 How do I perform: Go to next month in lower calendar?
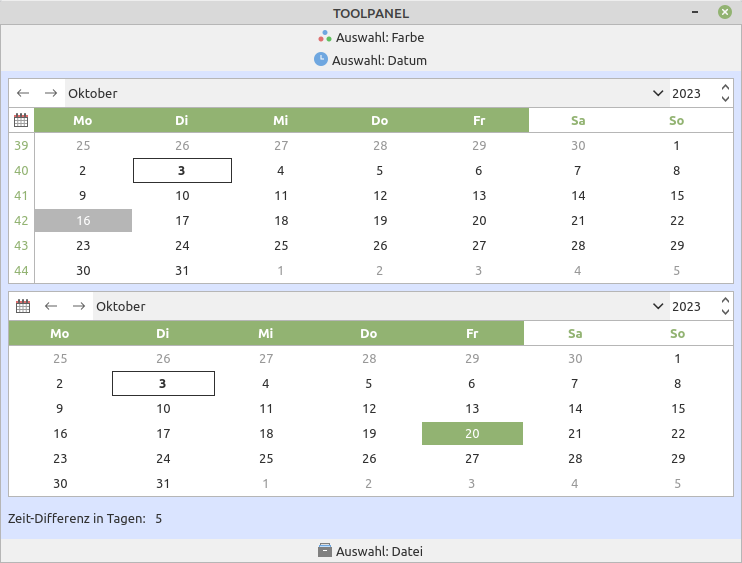[78, 306]
